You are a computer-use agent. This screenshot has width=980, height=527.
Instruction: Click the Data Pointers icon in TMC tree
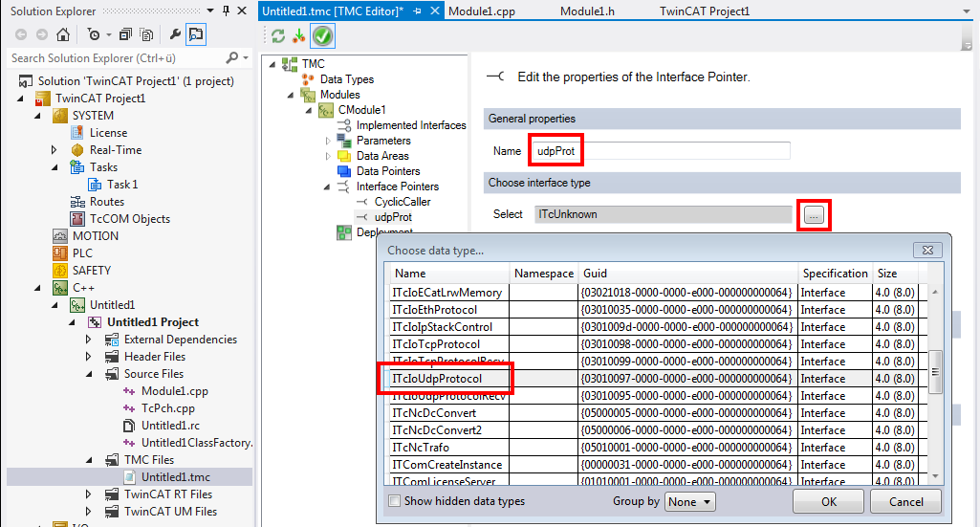(x=344, y=170)
